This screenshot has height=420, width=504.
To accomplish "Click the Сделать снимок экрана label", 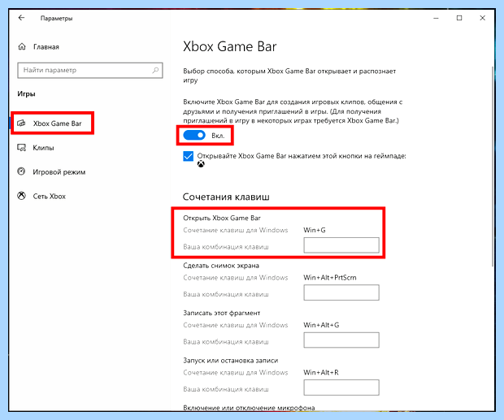I will point(221,266).
